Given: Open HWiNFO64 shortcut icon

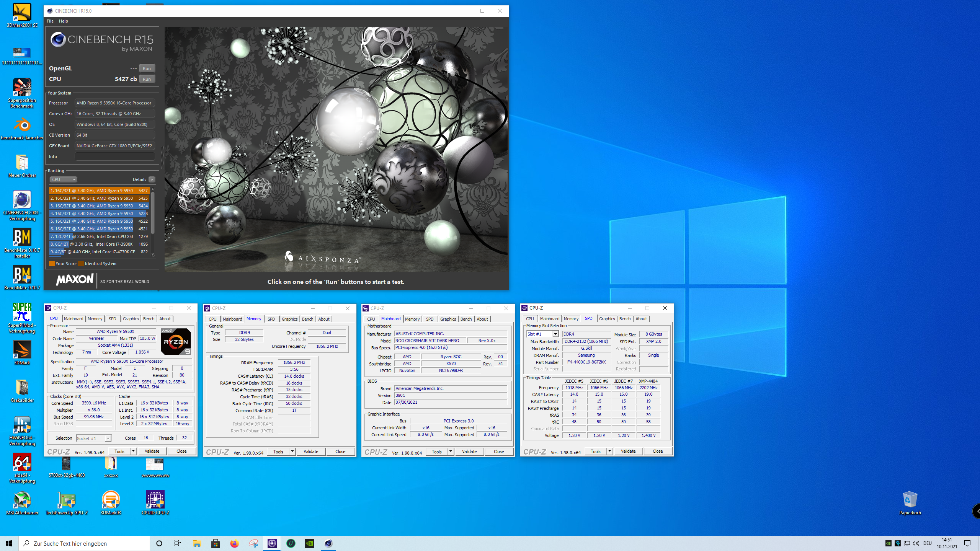Looking at the screenshot, I should (x=22, y=431).
